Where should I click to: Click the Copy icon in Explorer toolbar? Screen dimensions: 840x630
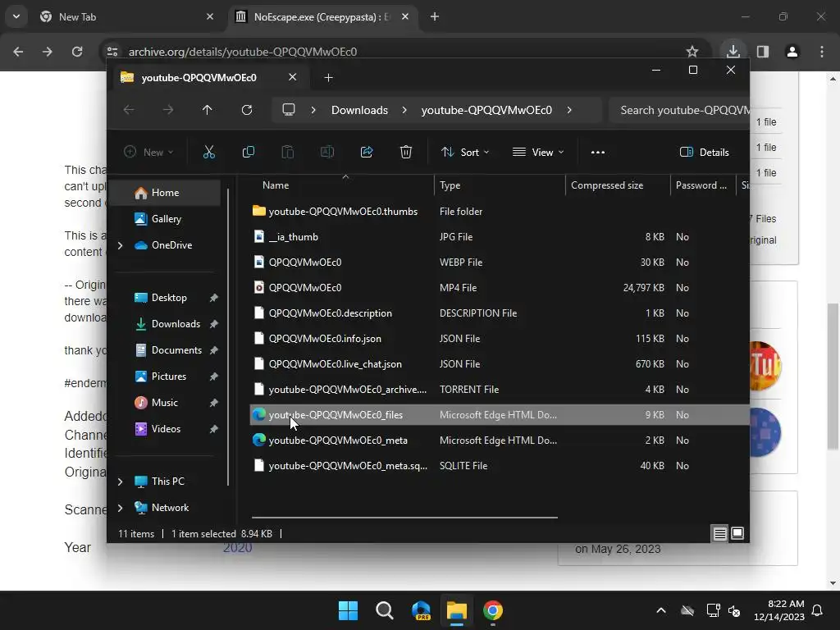[248, 152]
